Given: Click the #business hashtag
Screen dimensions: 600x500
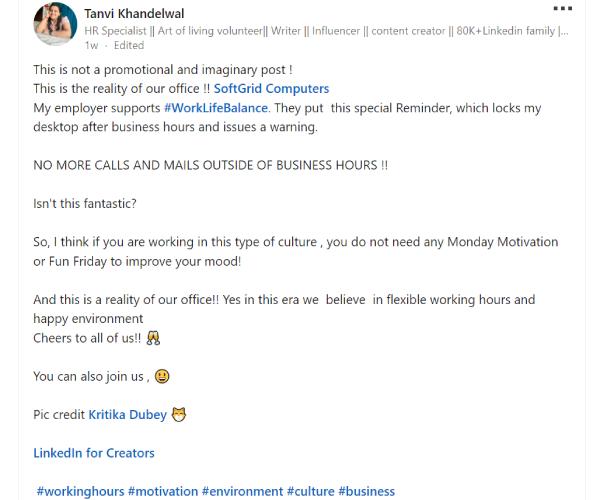Looking at the screenshot, I should pos(366,491).
